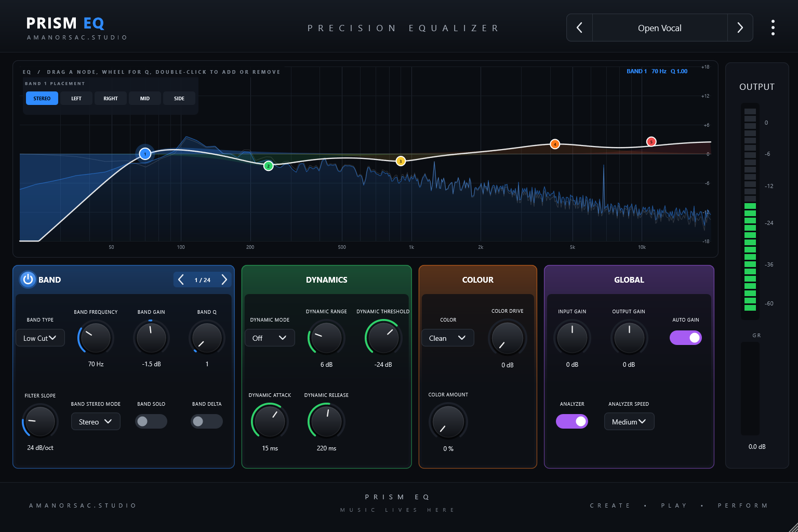The image size is (798, 532).
Task: Click the Output Gain knob
Action: coord(629,338)
